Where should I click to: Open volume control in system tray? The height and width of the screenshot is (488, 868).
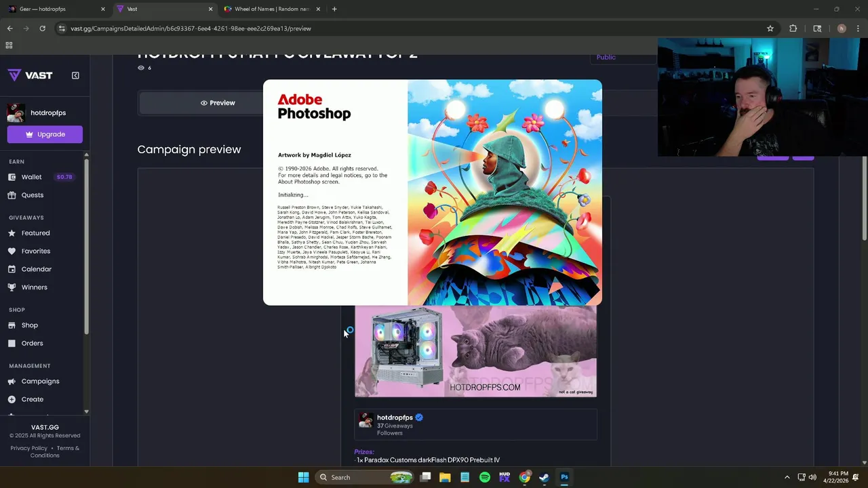pyautogui.click(x=812, y=477)
